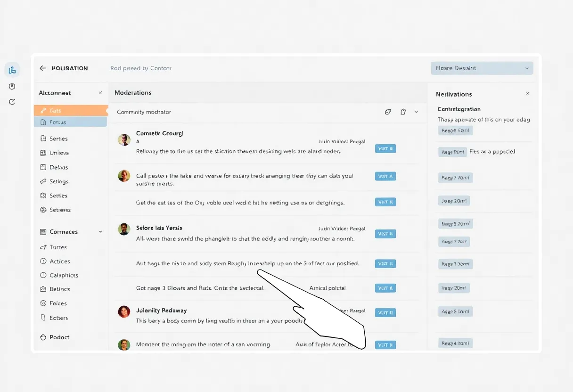This screenshot has height=392, width=573.
Task: Click the Unlievs sidebar icon
Action: [x=43, y=153]
